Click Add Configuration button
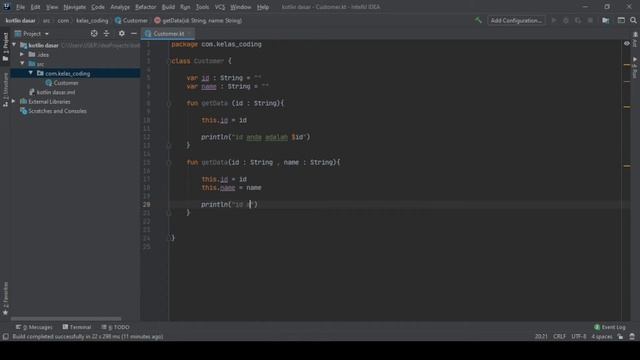 516,20
